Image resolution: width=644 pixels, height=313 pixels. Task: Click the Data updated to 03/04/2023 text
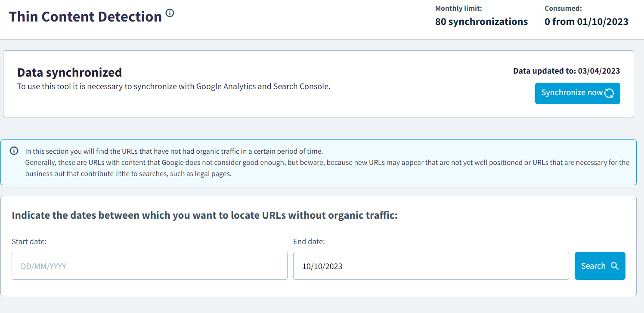[x=566, y=71]
